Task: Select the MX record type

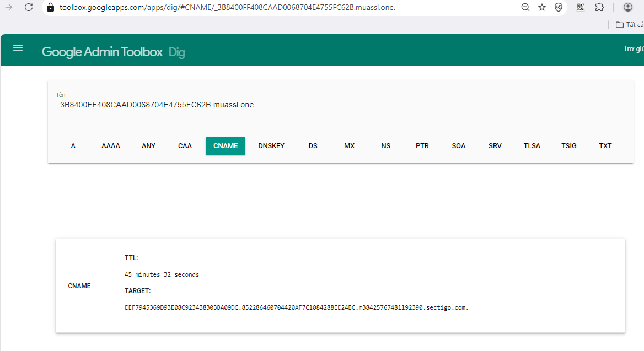Action: (x=350, y=146)
